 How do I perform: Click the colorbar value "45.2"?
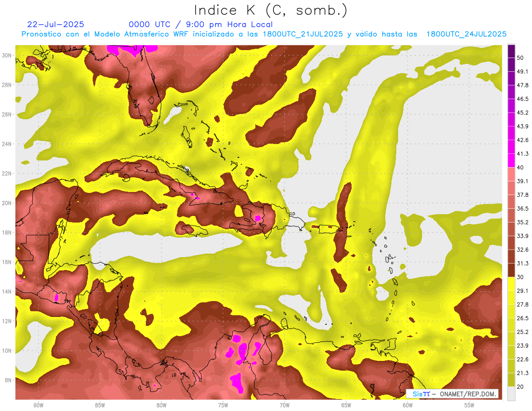[x=523, y=113]
